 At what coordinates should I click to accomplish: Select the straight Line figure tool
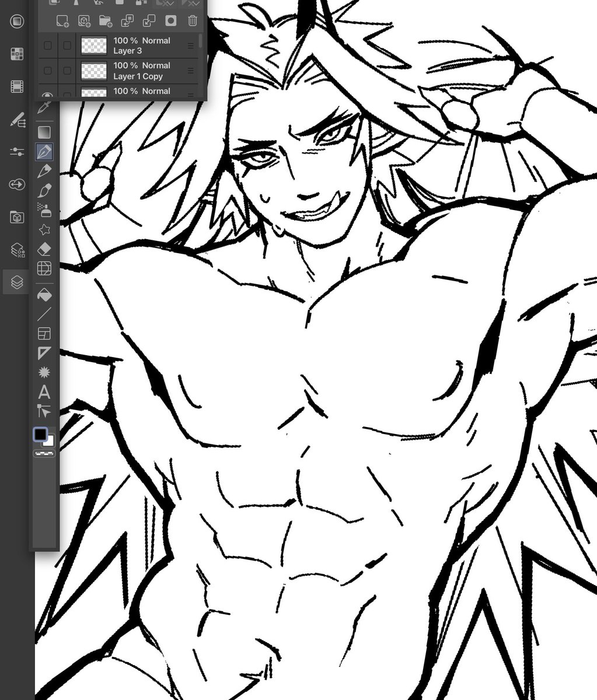click(44, 314)
